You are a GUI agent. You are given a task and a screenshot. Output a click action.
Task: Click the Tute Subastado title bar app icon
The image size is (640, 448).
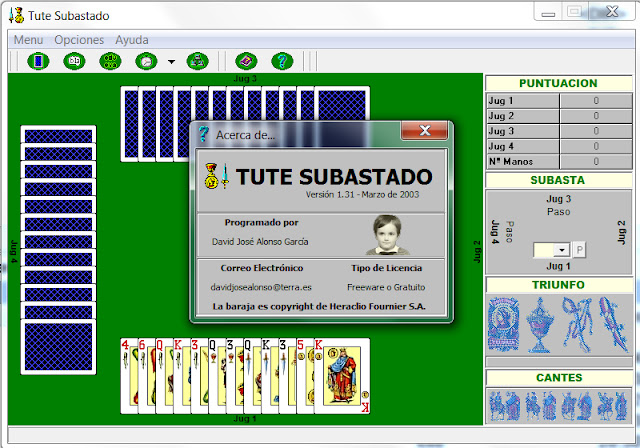(16, 16)
